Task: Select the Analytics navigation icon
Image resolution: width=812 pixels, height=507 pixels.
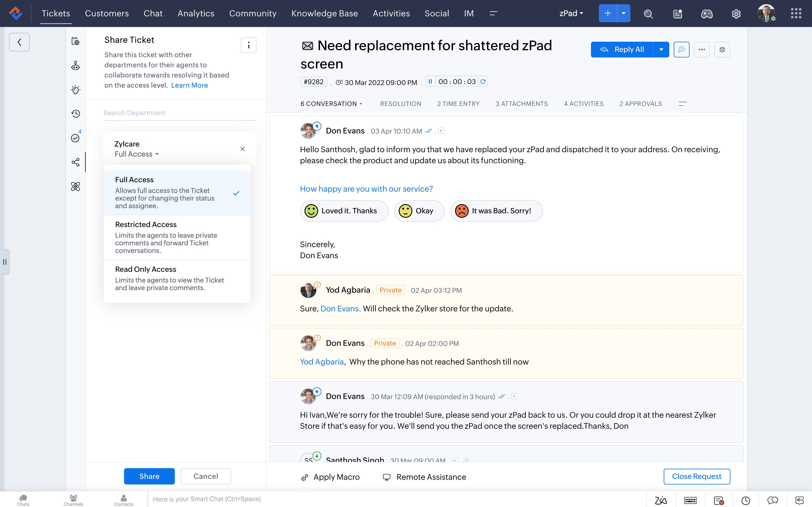Action: tap(196, 13)
